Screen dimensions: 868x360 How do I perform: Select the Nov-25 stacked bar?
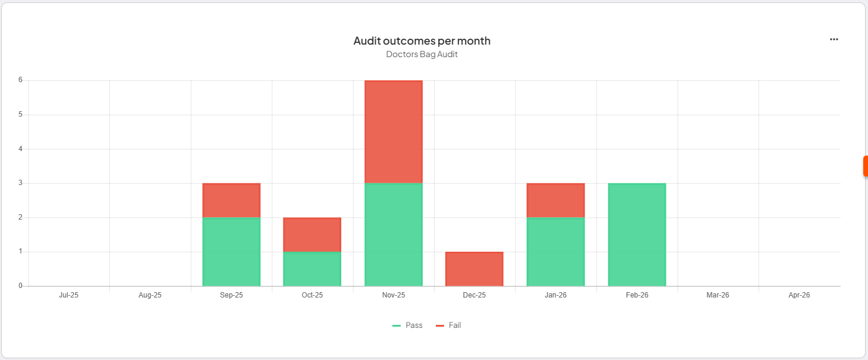(x=393, y=179)
